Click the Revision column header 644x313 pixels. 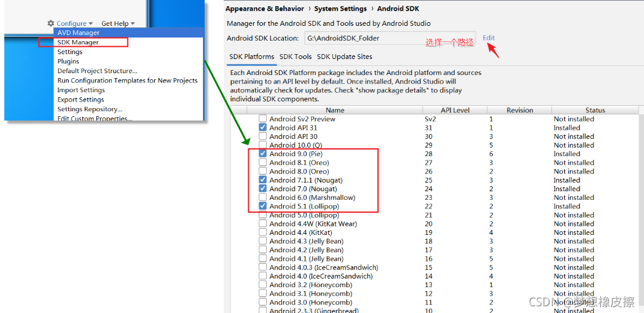519,110
